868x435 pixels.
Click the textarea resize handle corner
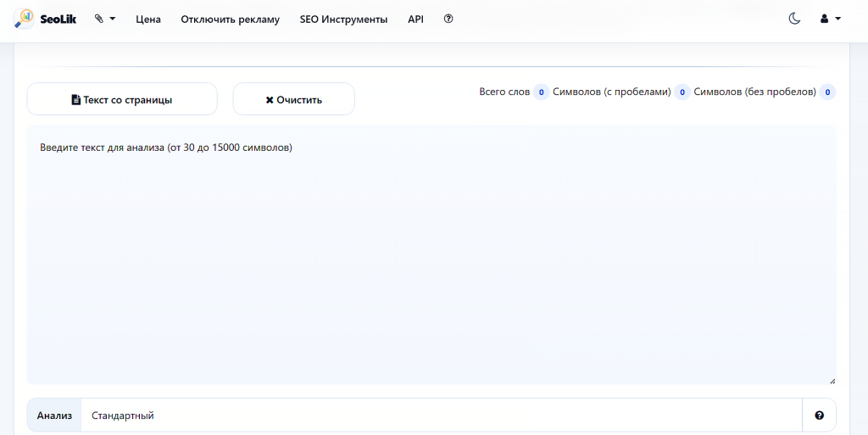[832, 381]
